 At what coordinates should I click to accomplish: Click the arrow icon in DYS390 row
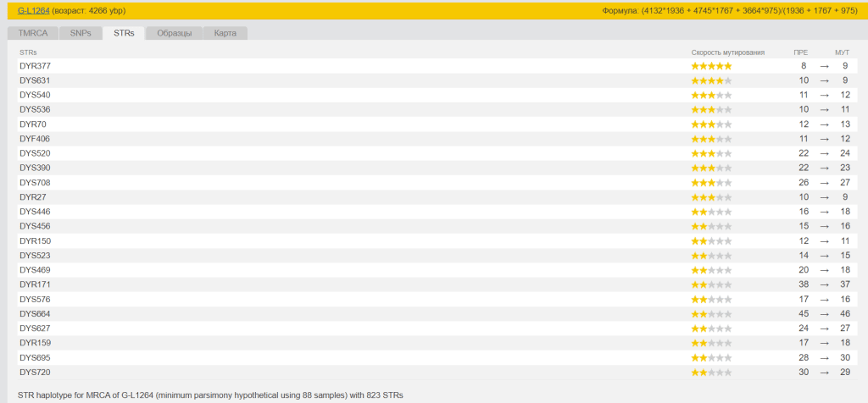click(x=824, y=168)
